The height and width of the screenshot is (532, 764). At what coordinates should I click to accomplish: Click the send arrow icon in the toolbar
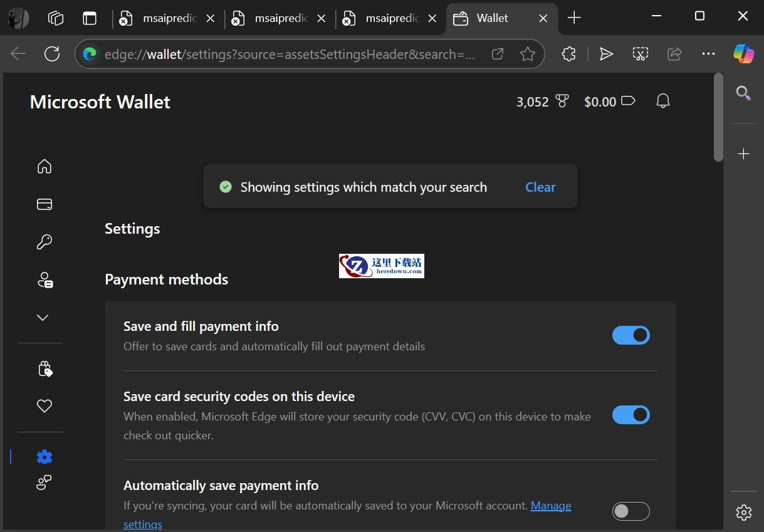click(606, 54)
